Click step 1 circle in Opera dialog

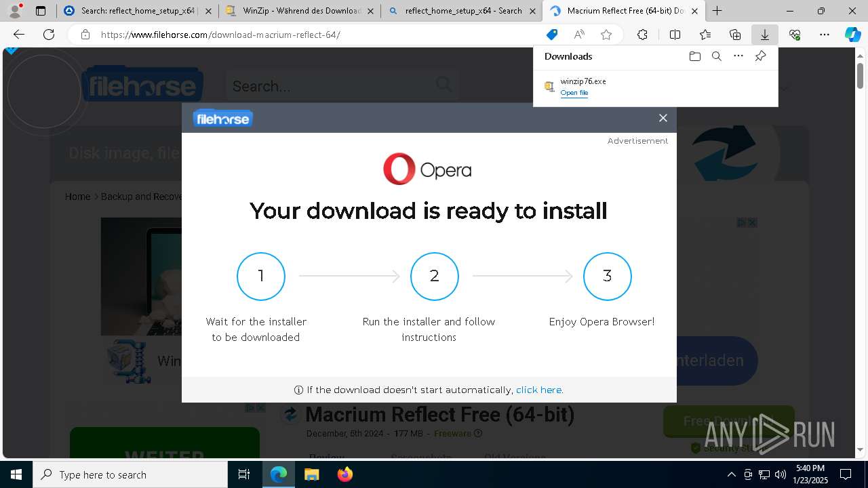point(261,276)
